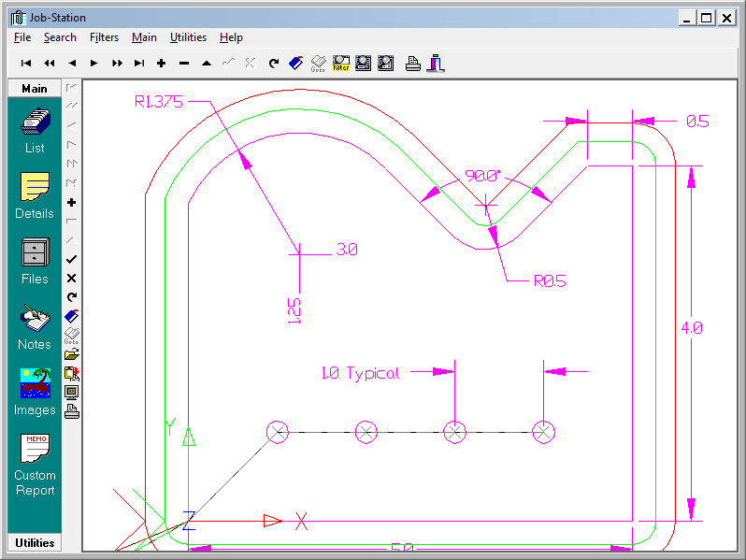
Task: Click the refresh arrow in vertical toolbar
Action: point(72,297)
